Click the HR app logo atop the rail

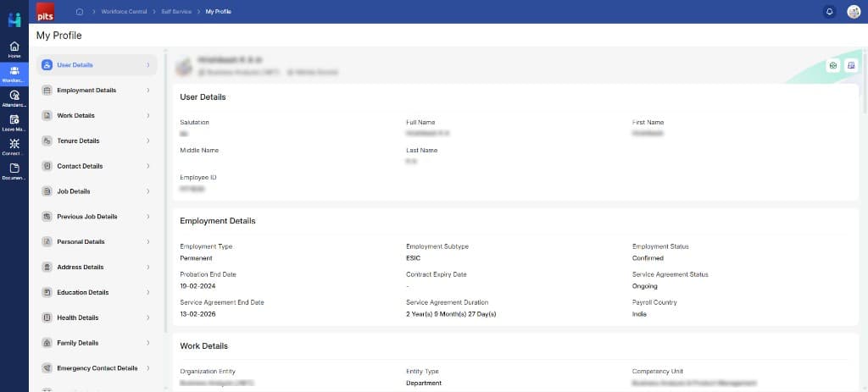coord(14,19)
